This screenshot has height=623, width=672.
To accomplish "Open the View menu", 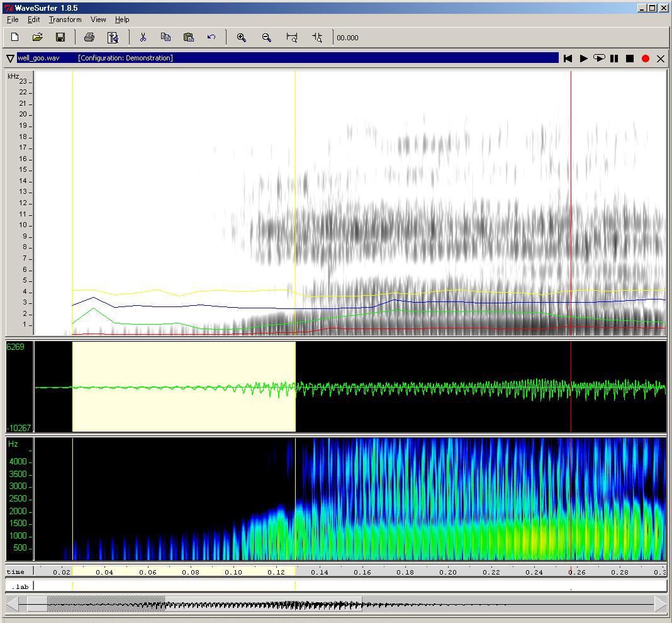I will (98, 20).
